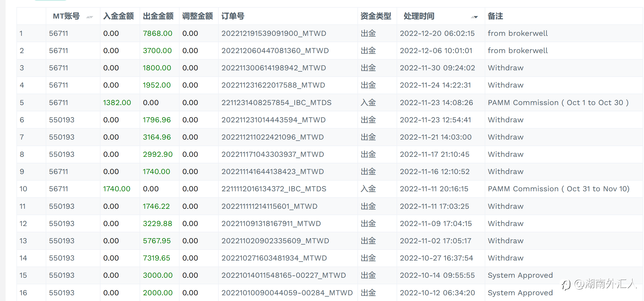Select order number 20221014011548165-00227_MTWD

coord(284,275)
